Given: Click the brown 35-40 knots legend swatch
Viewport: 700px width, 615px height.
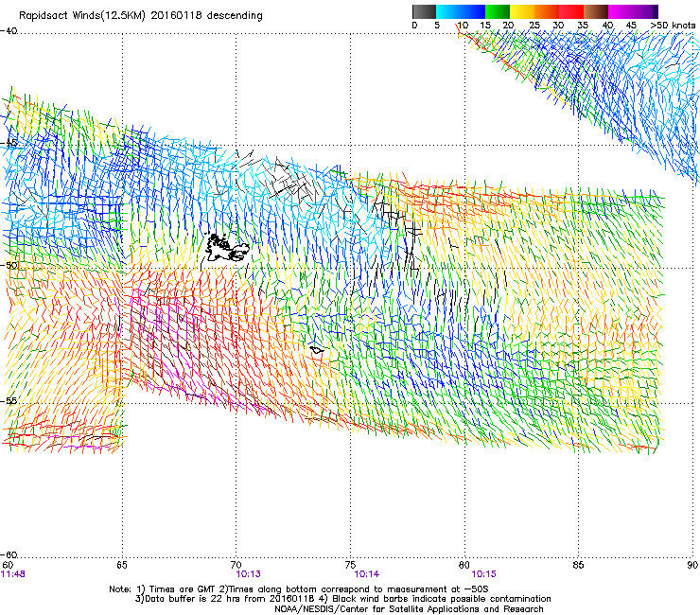Looking at the screenshot, I should [x=596, y=11].
